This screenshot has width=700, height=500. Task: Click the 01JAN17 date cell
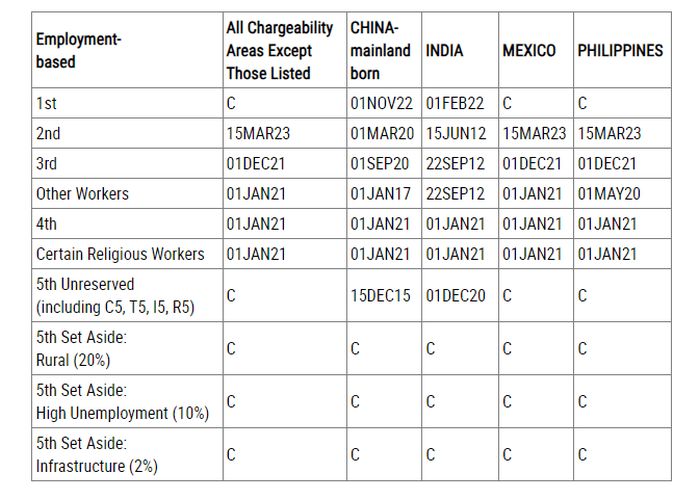pyautogui.click(x=384, y=193)
